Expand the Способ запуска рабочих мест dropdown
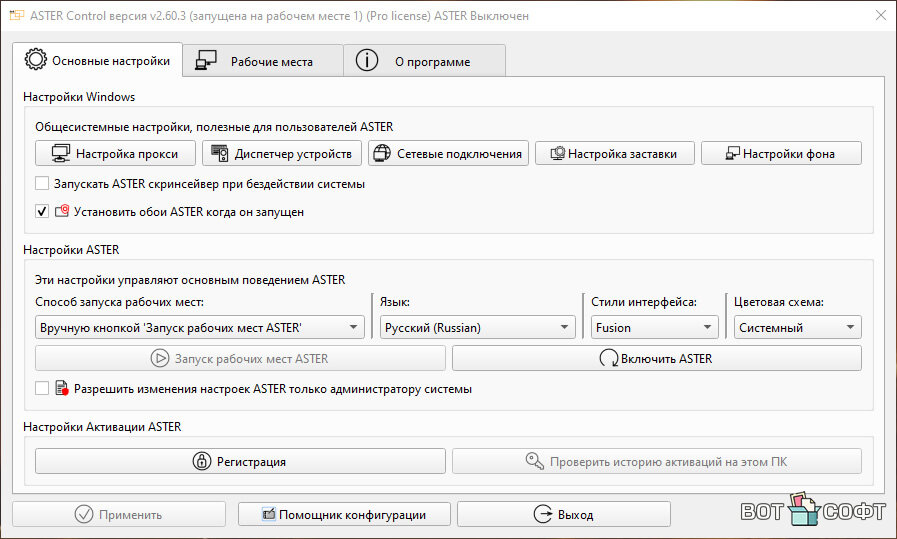Image resolution: width=897 pixels, height=539 pixels. coord(200,327)
